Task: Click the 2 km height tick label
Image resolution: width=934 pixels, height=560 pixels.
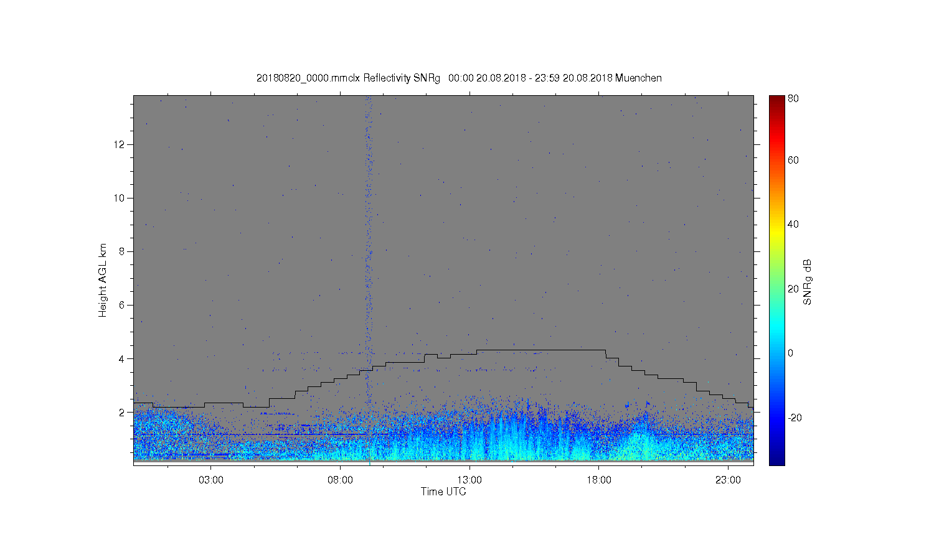Action: coord(123,412)
